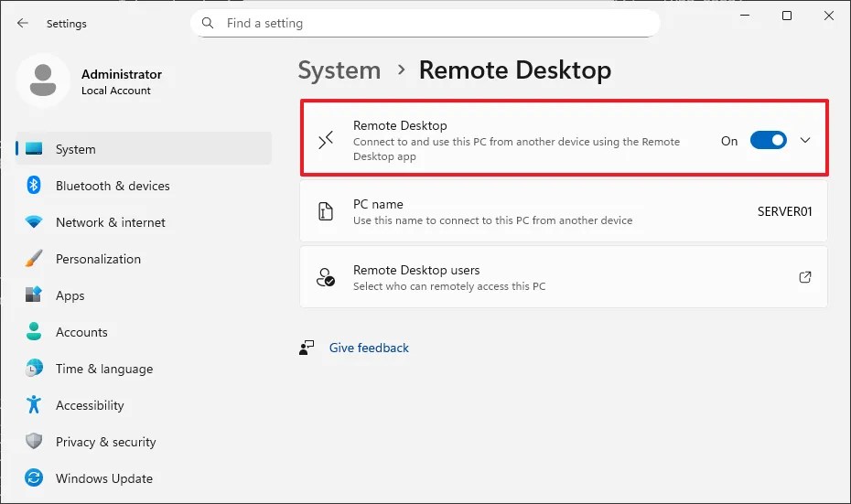Click the Remote Desktop users person icon
The width and height of the screenshot is (851, 504).
point(326,277)
